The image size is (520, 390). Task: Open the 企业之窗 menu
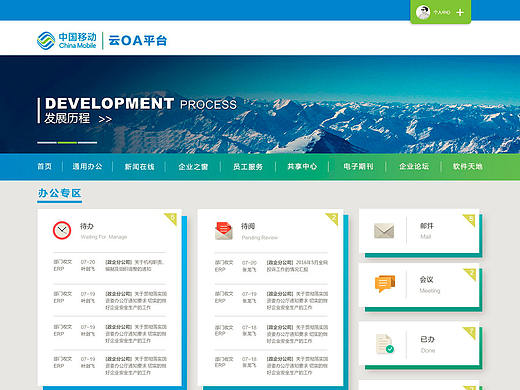[193, 167]
